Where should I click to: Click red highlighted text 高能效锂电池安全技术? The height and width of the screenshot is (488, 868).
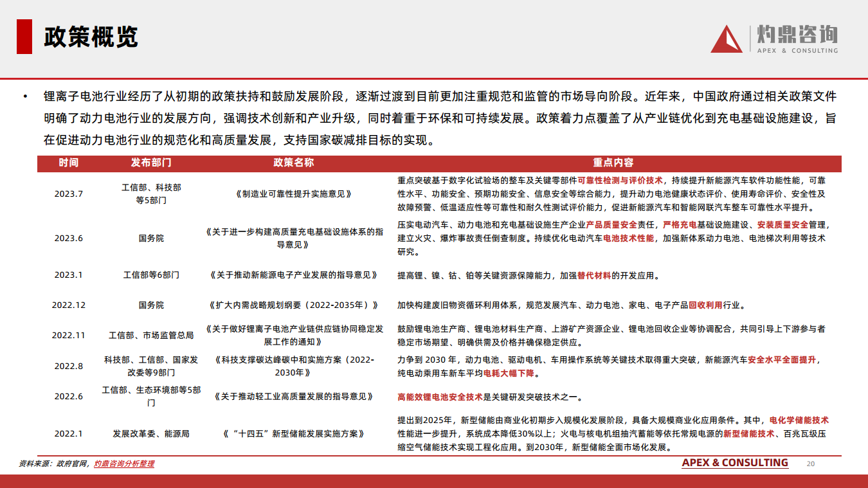coord(440,397)
